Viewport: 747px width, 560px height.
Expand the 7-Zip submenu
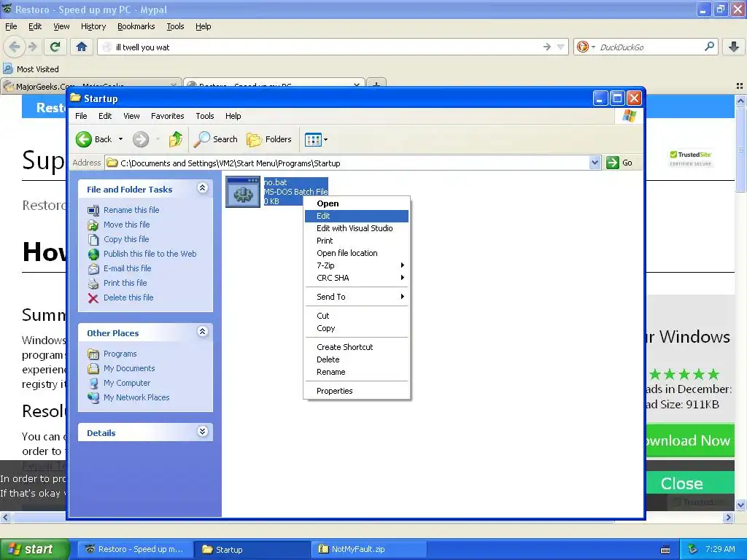[x=356, y=265]
